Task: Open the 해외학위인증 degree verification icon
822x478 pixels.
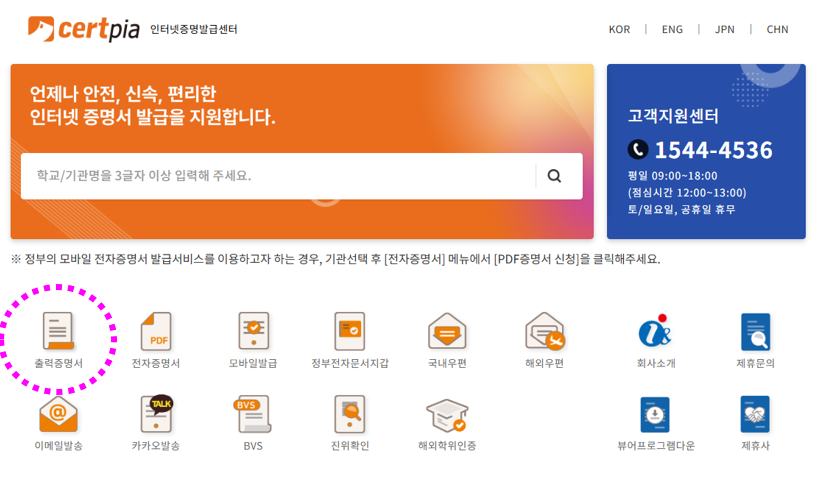Action: coord(447,415)
